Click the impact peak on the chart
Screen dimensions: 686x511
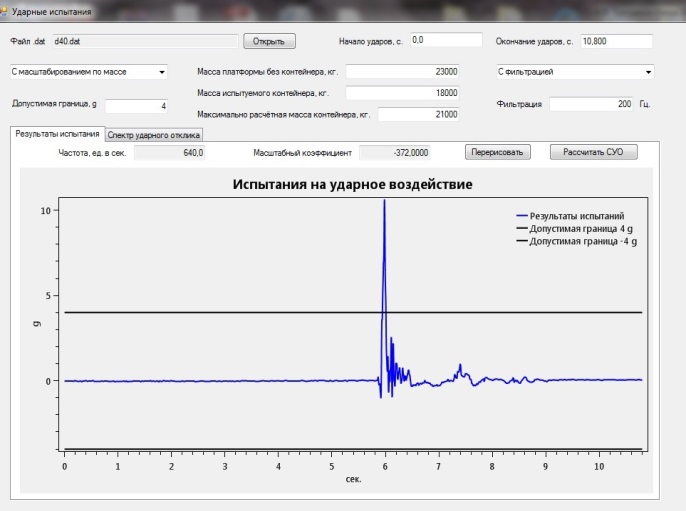(x=384, y=203)
